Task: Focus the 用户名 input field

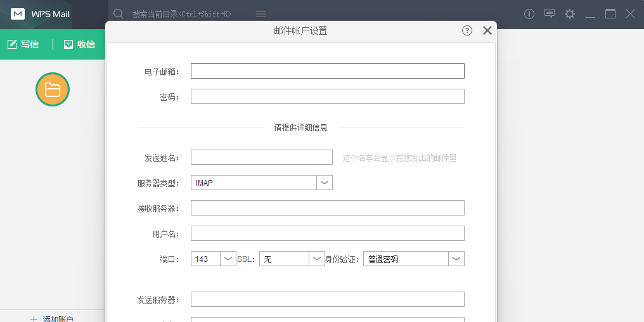Action: click(327, 233)
